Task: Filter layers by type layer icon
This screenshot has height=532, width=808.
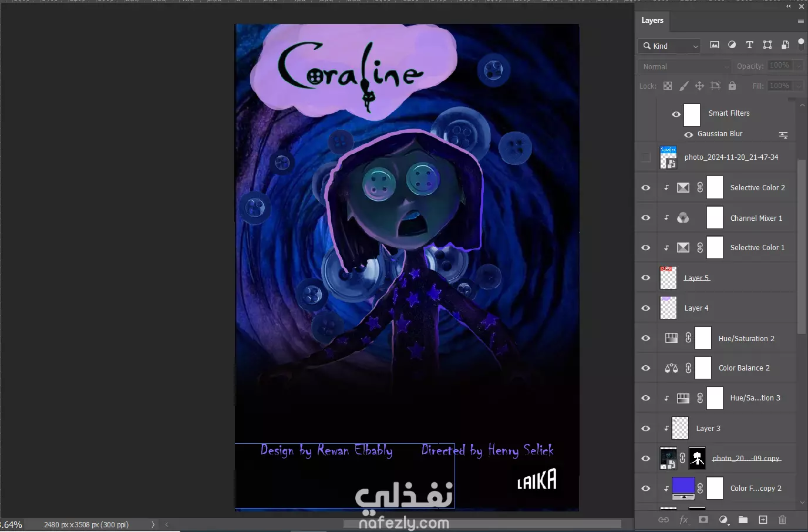Action: pos(750,45)
